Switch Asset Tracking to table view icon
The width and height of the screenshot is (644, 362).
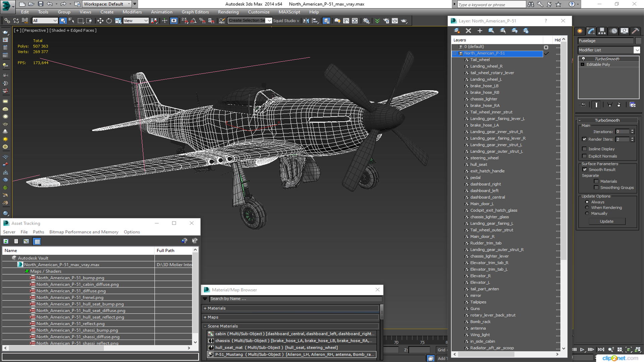coord(37,241)
